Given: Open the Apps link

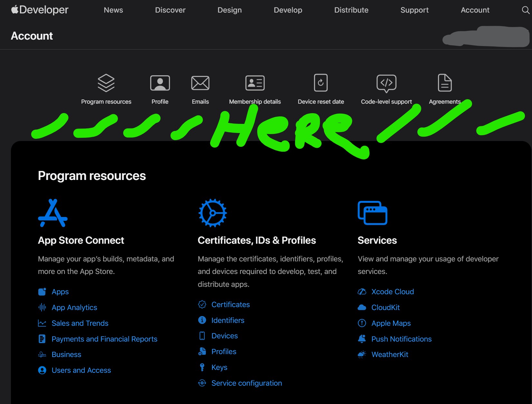Looking at the screenshot, I should (60, 292).
